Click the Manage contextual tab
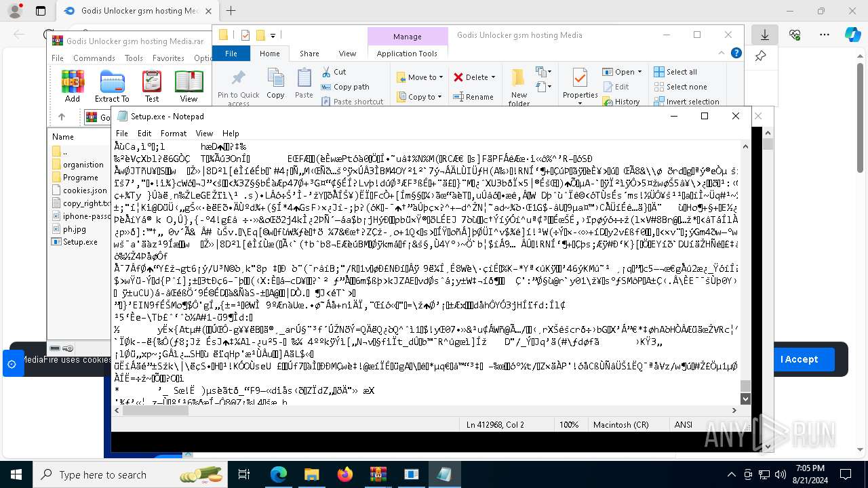 (407, 37)
